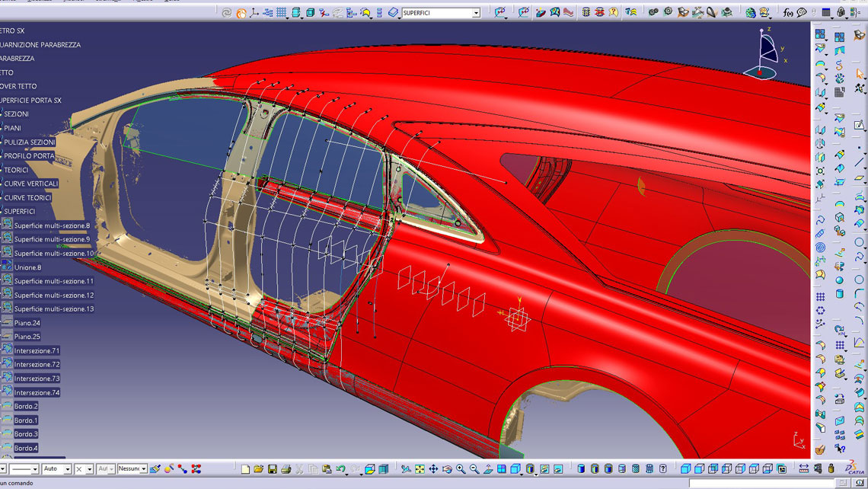Click the Print icon in bottom toolbar
This screenshot has width=868, height=489.
(x=286, y=469)
